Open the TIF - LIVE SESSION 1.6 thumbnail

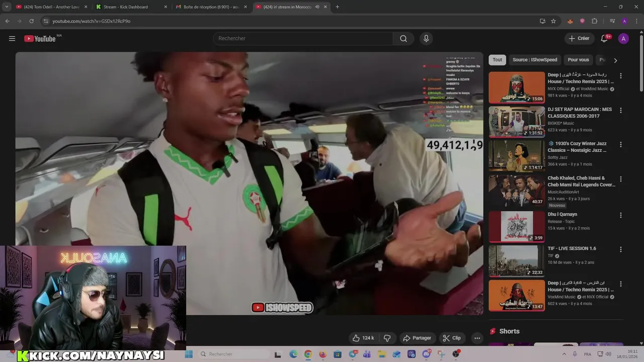(x=517, y=260)
